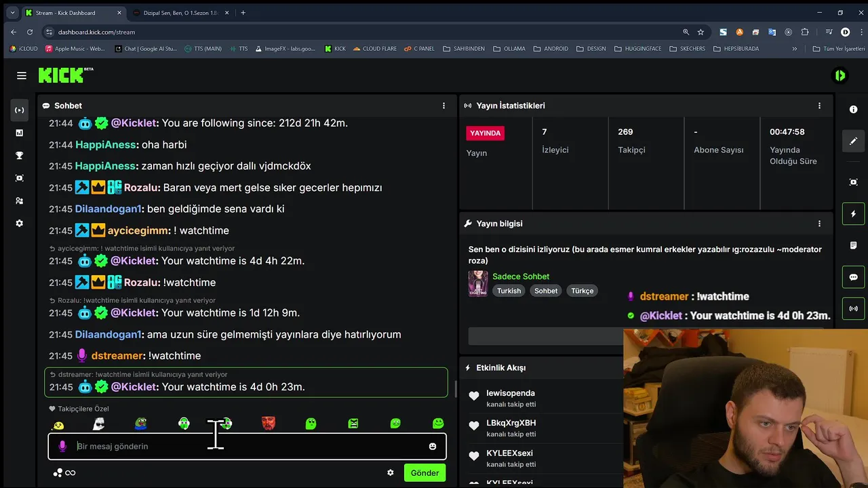Insert the red bearded face emote
The height and width of the screenshot is (488, 868).
point(269,424)
